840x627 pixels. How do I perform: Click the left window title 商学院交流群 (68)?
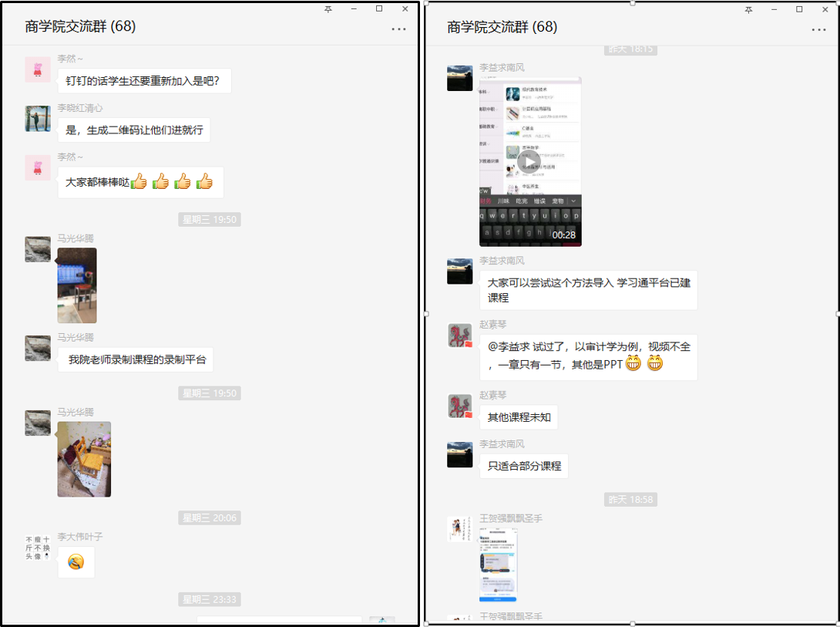coord(80,26)
